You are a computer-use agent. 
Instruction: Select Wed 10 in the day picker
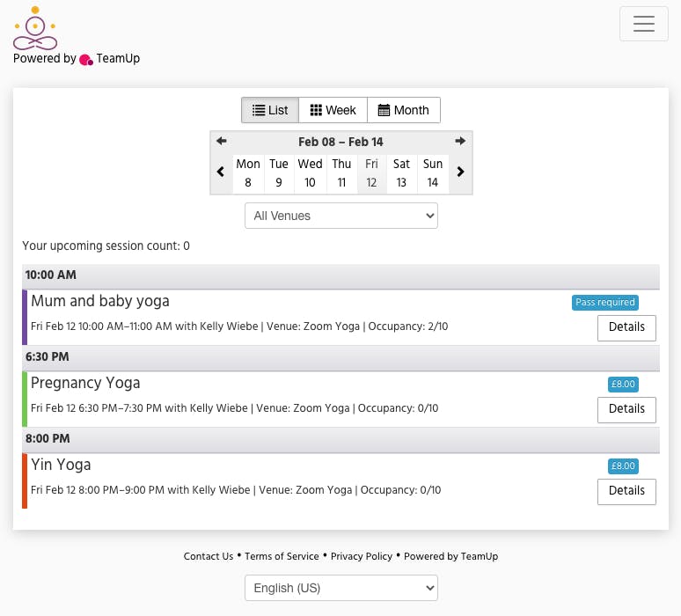310,173
